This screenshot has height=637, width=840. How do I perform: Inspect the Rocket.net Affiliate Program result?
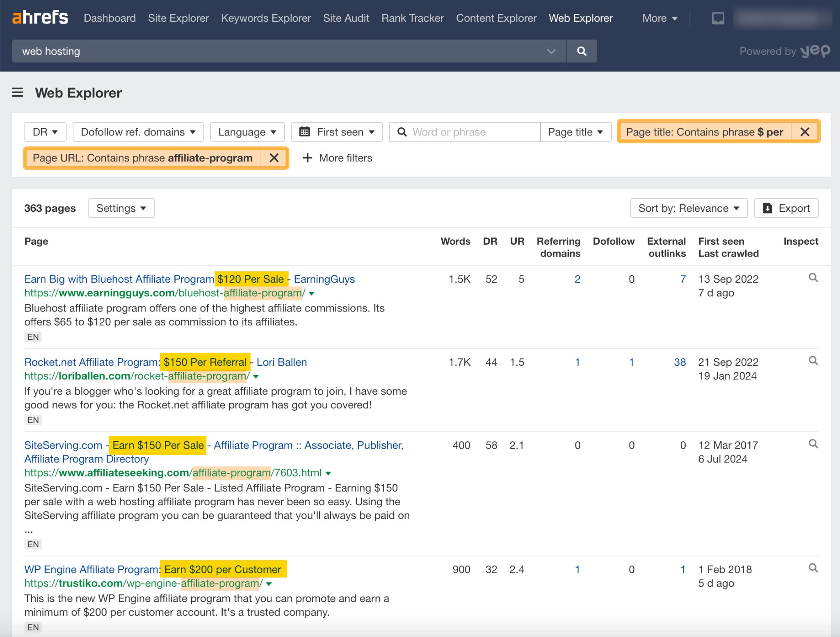pos(813,361)
